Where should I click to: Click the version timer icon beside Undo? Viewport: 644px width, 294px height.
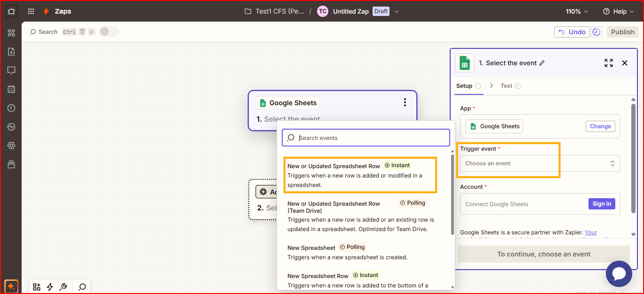pyautogui.click(x=596, y=32)
